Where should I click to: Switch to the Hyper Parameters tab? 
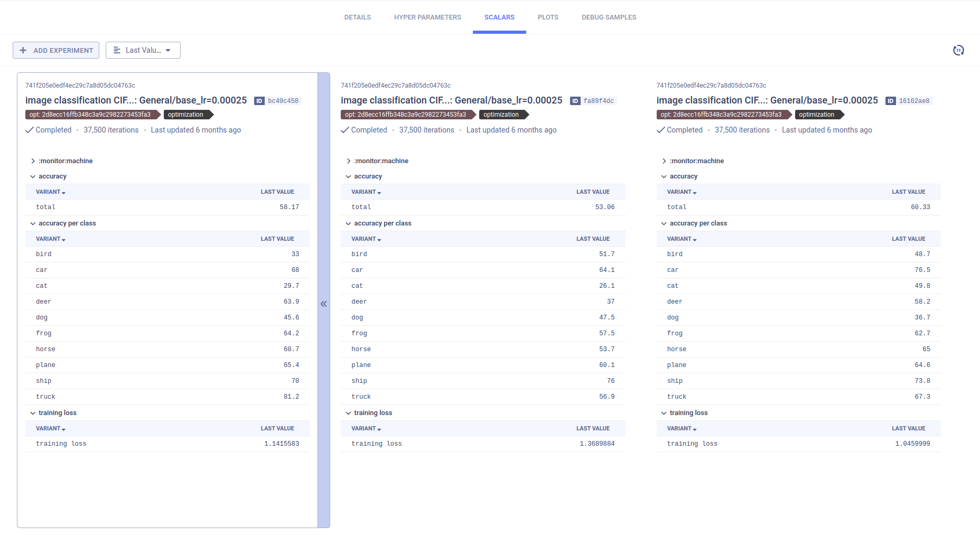tap(427, 17)
